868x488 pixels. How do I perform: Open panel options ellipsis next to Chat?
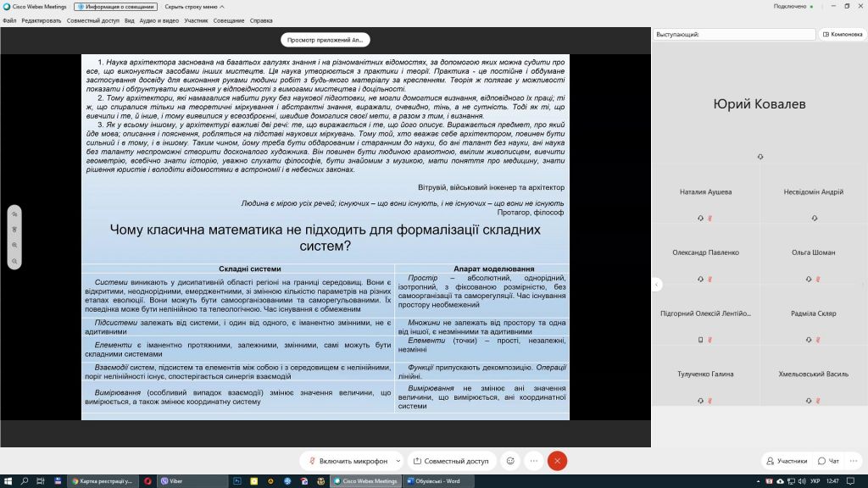[854, 461]
